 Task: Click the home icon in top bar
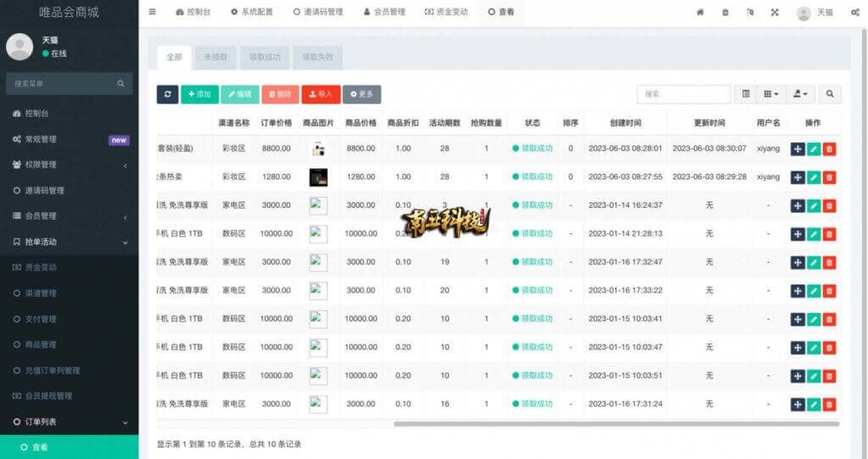click(x=699, y=12)
